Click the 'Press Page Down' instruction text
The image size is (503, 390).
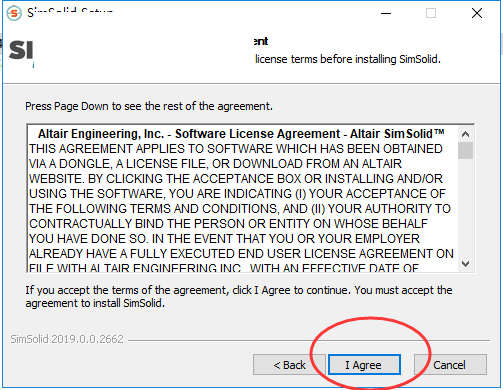pos(149,106)
